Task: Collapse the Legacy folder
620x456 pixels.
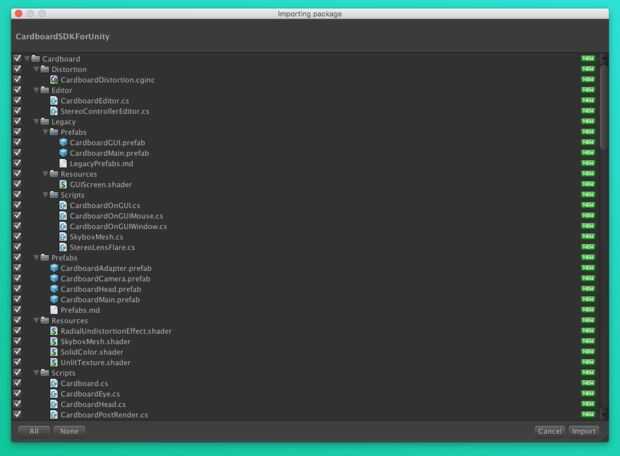Action: click(x=36, y=121)
